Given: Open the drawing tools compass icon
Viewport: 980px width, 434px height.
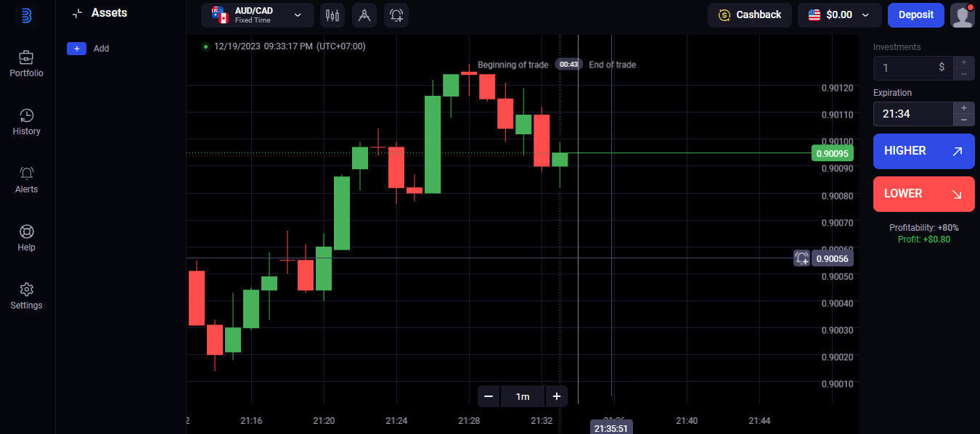Looking at the screenshot, I should coord(364,15).
